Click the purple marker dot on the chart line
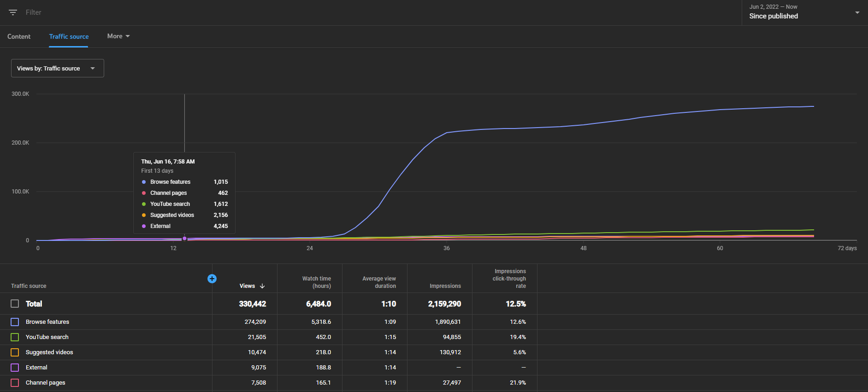868x392 pixels. [x=184, y=239]
